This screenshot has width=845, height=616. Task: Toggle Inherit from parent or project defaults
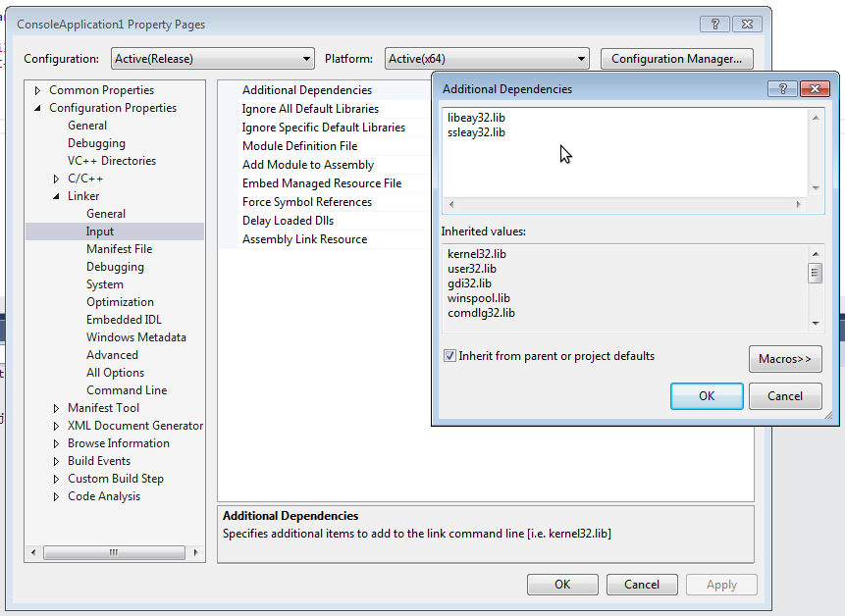(449, 356)
